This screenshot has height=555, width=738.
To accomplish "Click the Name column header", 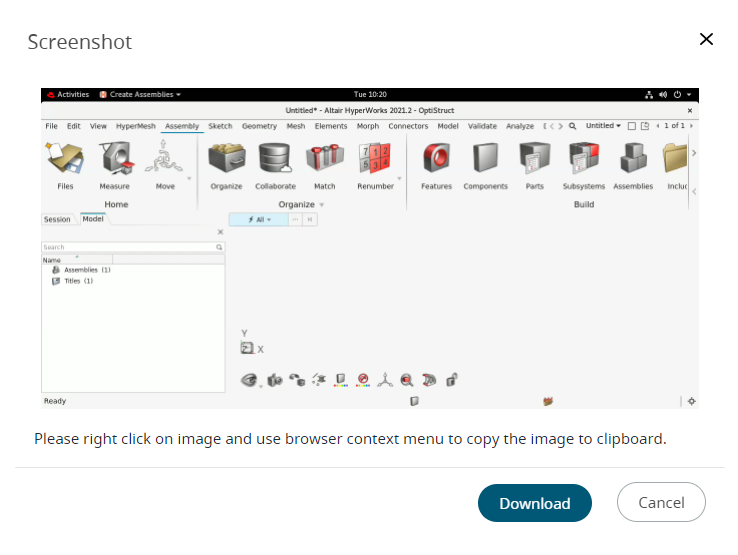I will point(77,259).
